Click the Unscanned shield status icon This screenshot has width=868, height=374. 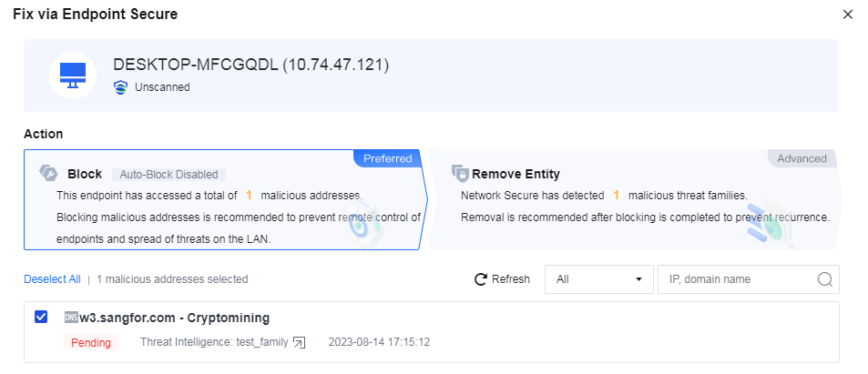point(120,87)
